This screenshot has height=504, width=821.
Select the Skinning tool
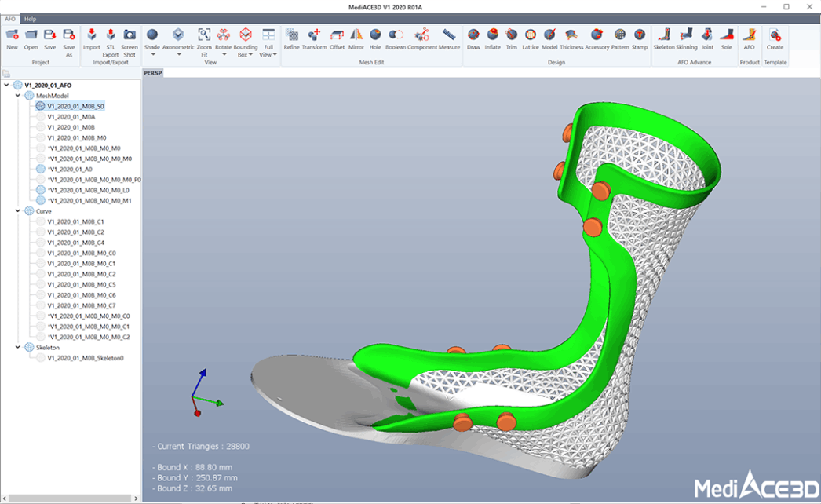pyautogui.click(x=687, y=35)
